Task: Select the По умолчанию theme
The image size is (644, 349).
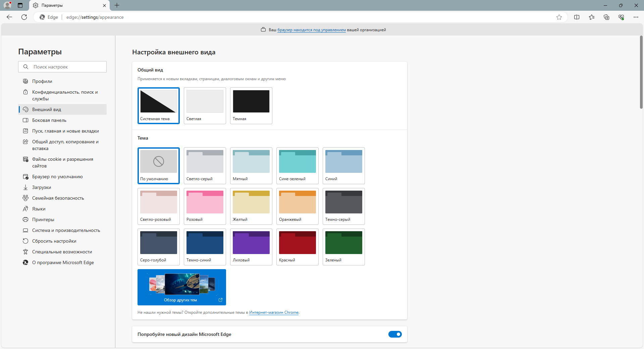Action: click(159, 166)
